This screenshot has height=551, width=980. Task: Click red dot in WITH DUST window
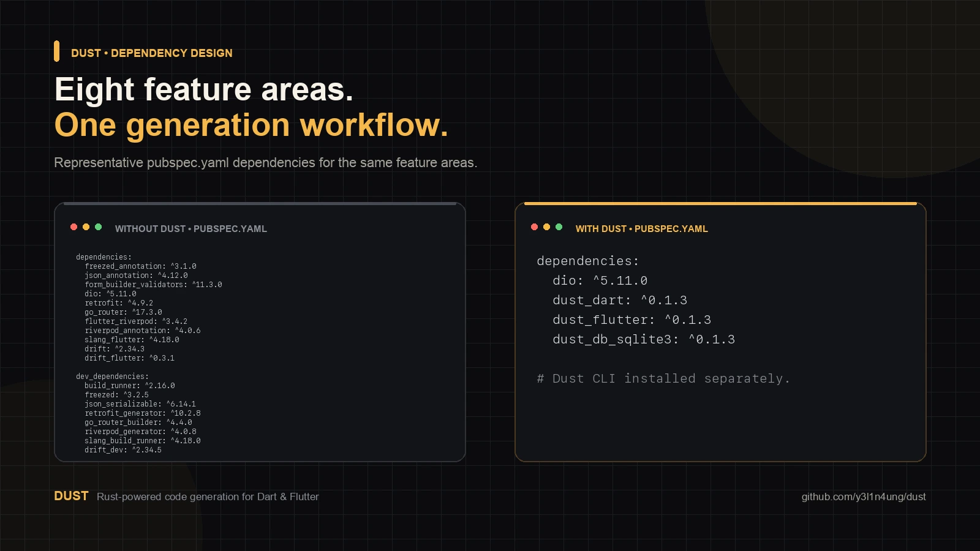point(534,227)
